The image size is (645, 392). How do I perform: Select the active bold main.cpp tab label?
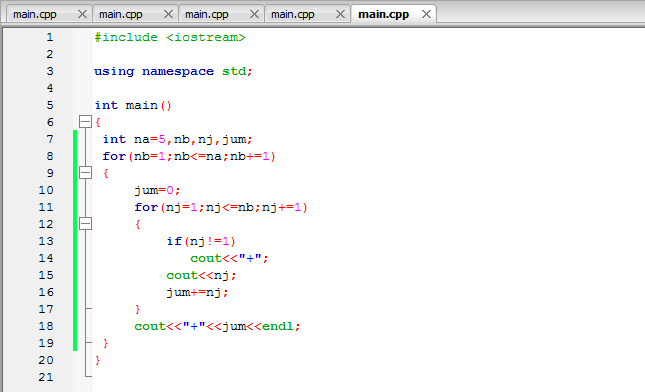pyautogui.click(x=383, y=14)
